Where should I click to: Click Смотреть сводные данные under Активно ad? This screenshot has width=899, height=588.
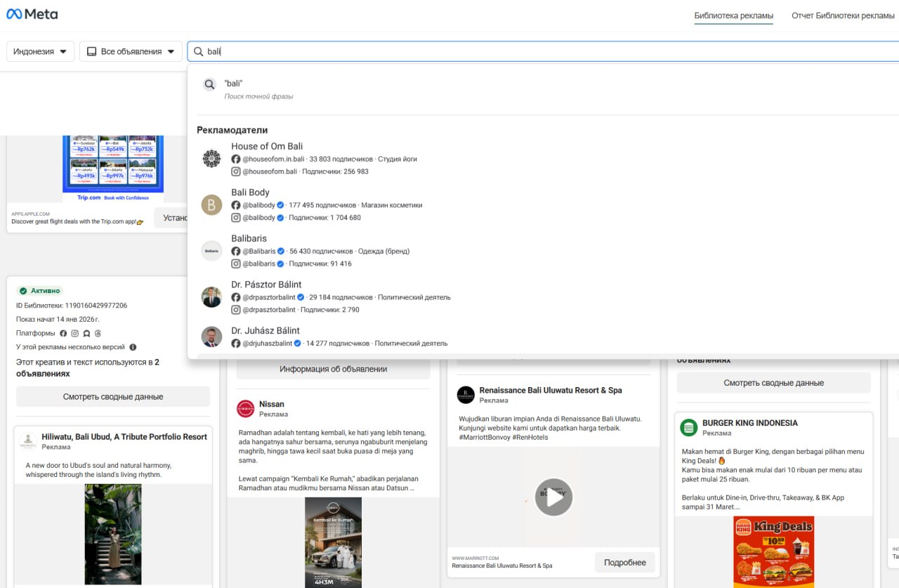tap(113, 397)
